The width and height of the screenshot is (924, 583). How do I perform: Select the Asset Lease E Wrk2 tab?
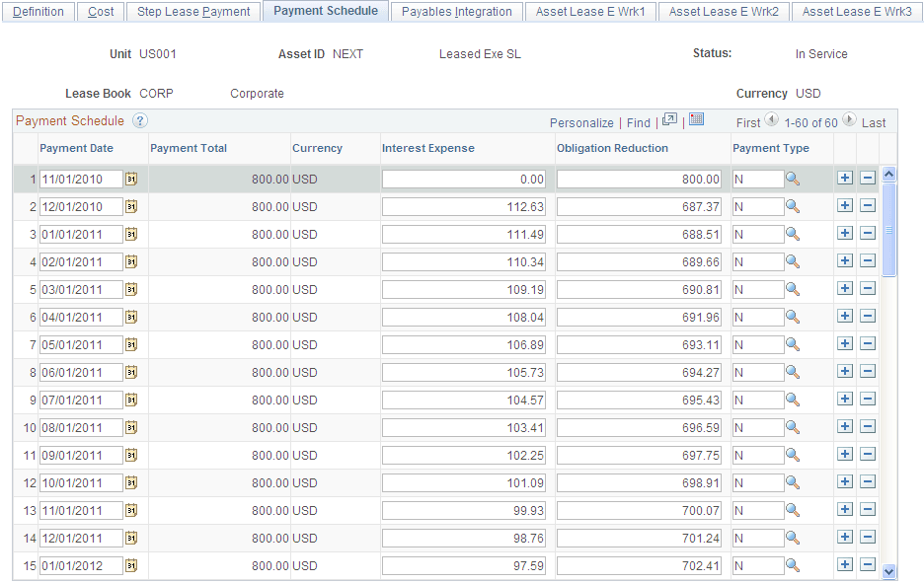click(718, 12)
